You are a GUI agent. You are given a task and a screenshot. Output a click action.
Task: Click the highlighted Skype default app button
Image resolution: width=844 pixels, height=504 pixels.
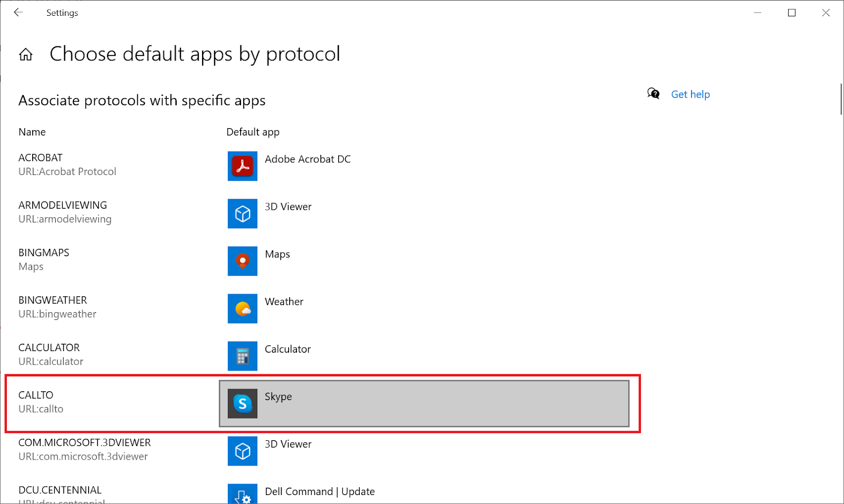click(424, 403)
